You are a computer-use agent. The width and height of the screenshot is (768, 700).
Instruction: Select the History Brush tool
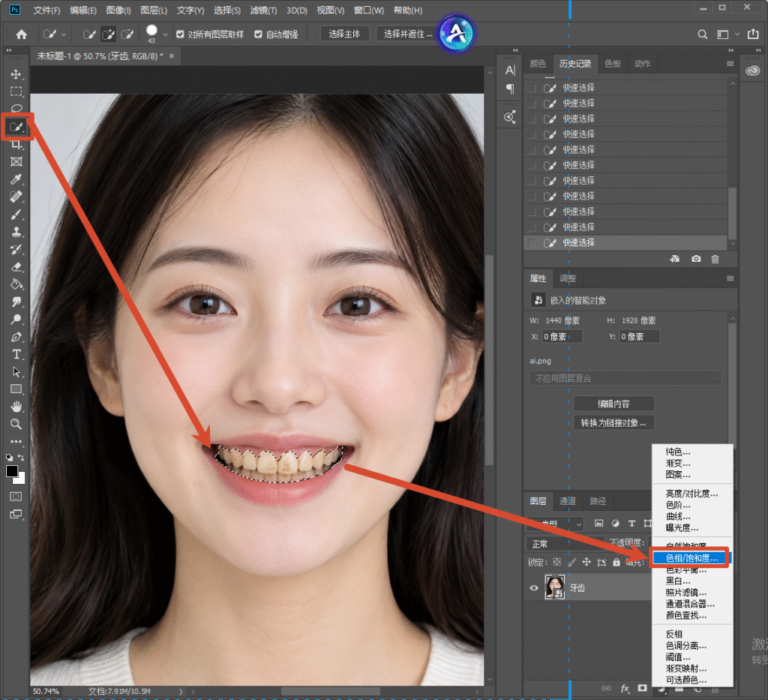(x=16, y=249)
